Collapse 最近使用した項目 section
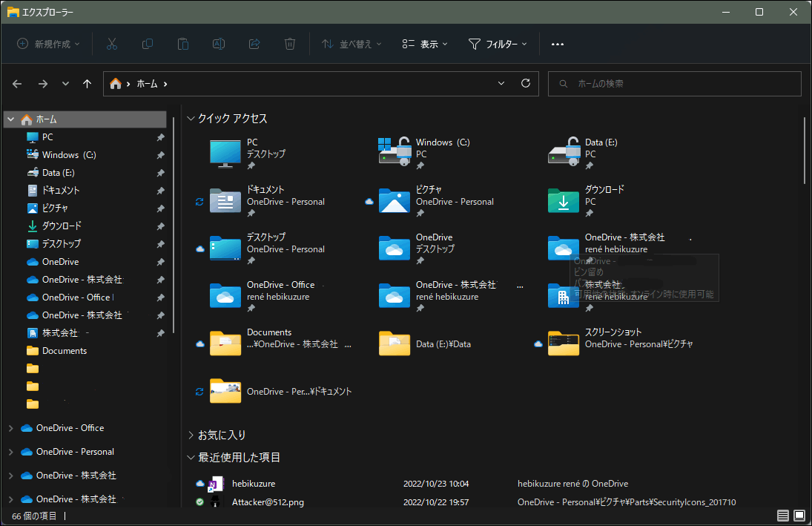 tap(191, 458)
